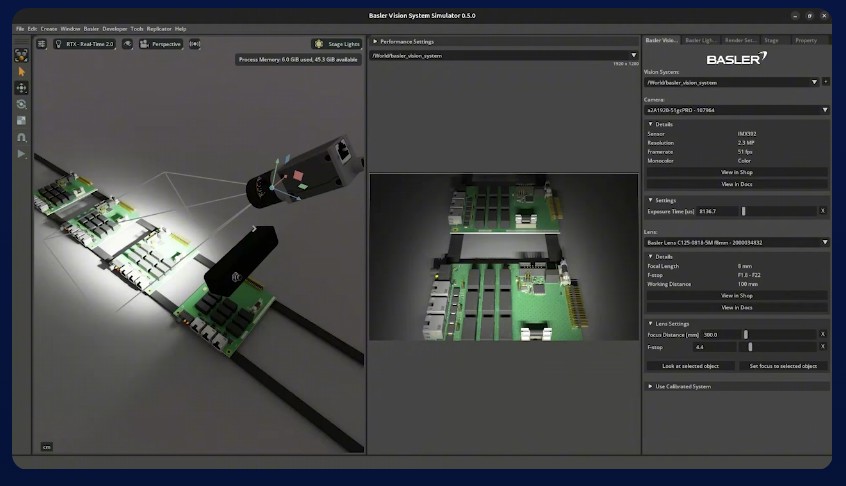The width and height of the screenshot is (846, 486).
Task: Click Look at selected object button
Action: 691,366
